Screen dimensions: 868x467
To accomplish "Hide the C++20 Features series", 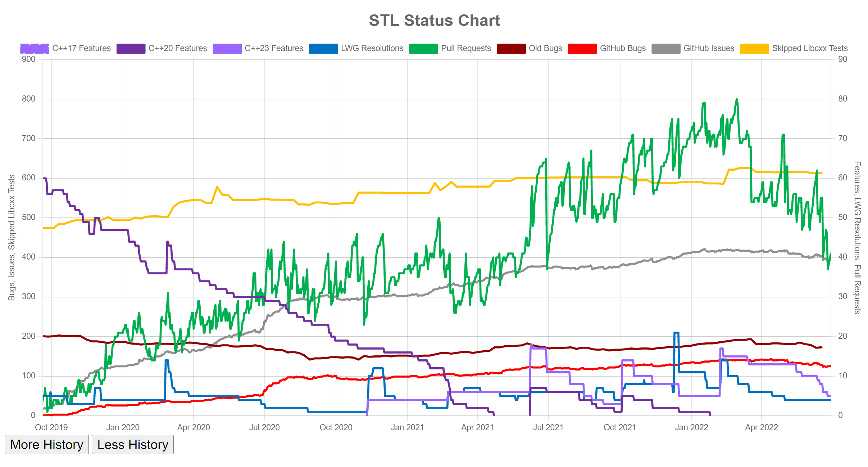I will tap(177, 48).
